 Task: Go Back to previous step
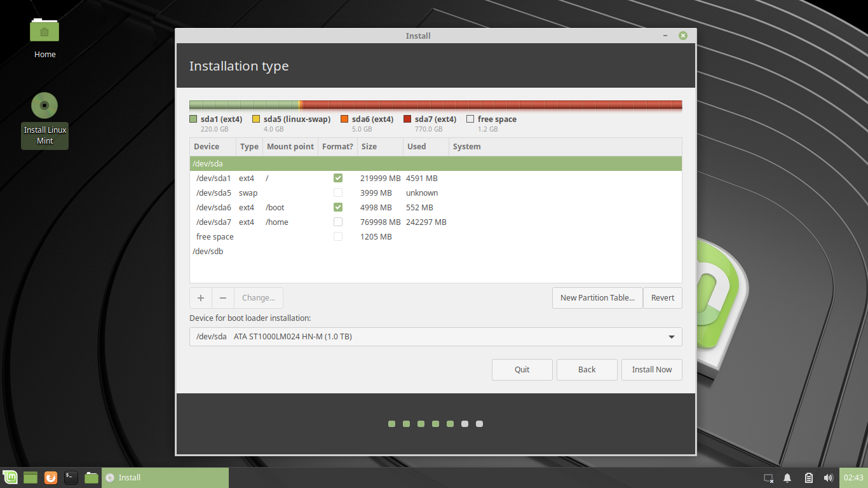(587, 370)
